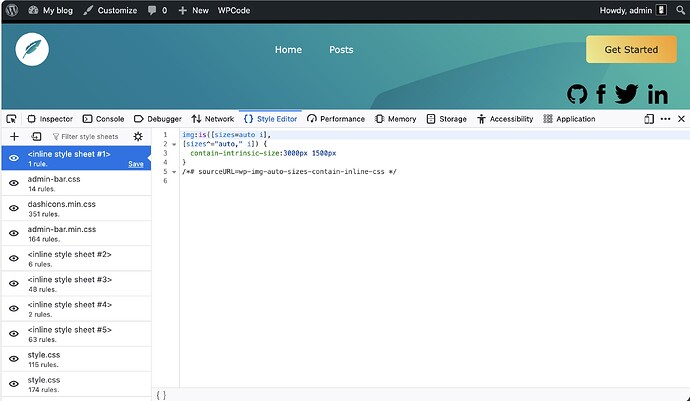Screen dimensions: 690x401
Task: Switch to the Storage tab
Action: point(446,119)
